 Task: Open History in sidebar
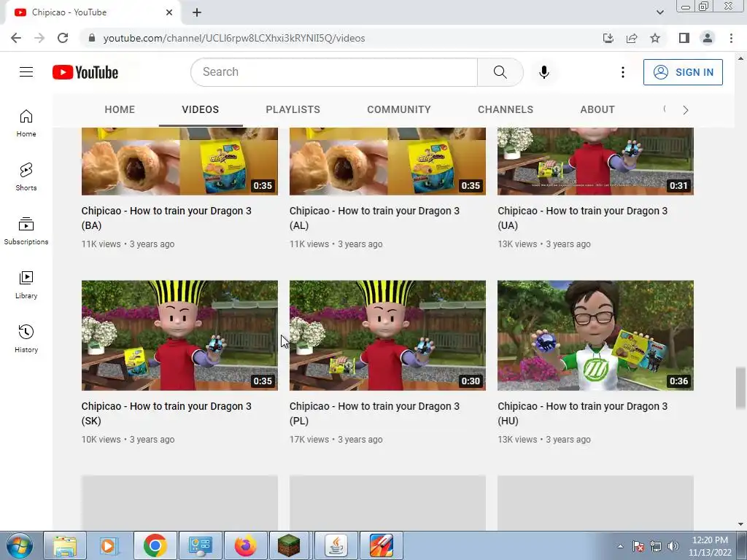(26, 338)
